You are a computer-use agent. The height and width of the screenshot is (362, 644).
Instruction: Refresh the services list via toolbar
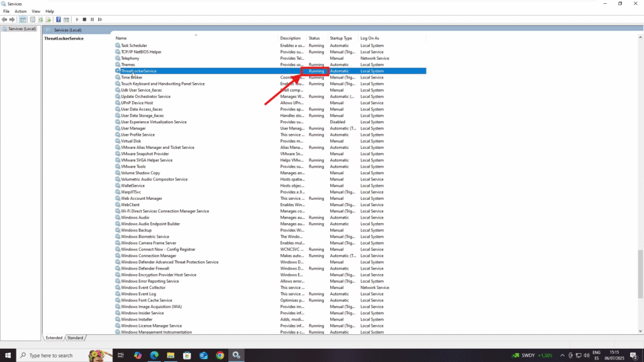pos(41,19)
